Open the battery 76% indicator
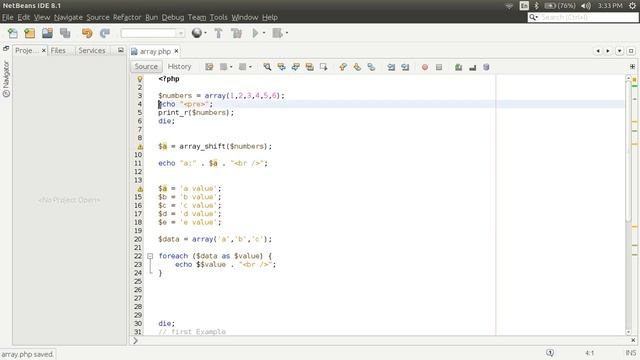Image resolution: width=640 pixels, height=360 pixels. pos(560,6)
